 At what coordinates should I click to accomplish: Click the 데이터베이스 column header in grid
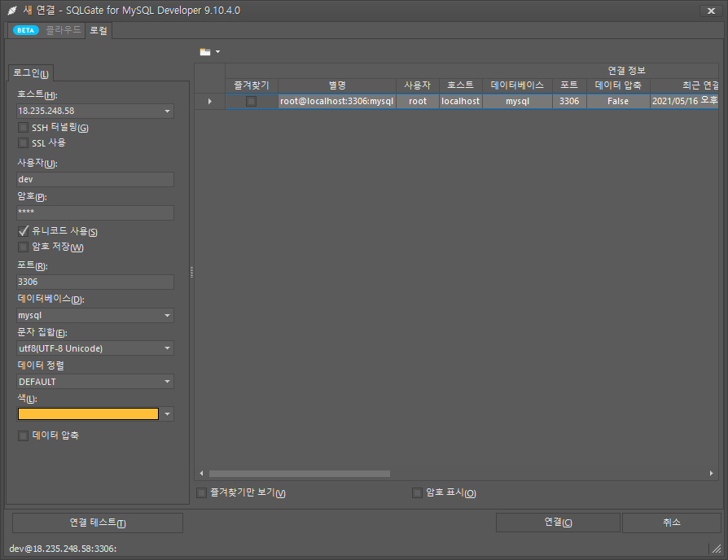[517, 85]
